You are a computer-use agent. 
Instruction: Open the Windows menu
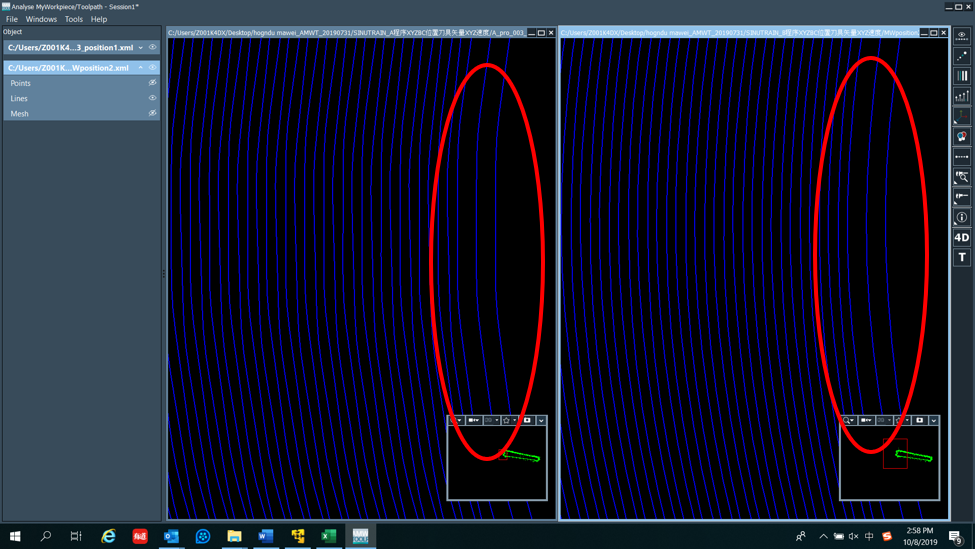click(41, 19)
